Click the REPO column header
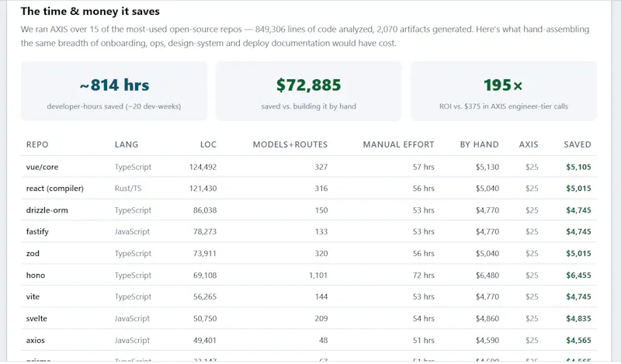621x364 pixels. [x=37, y=144]
